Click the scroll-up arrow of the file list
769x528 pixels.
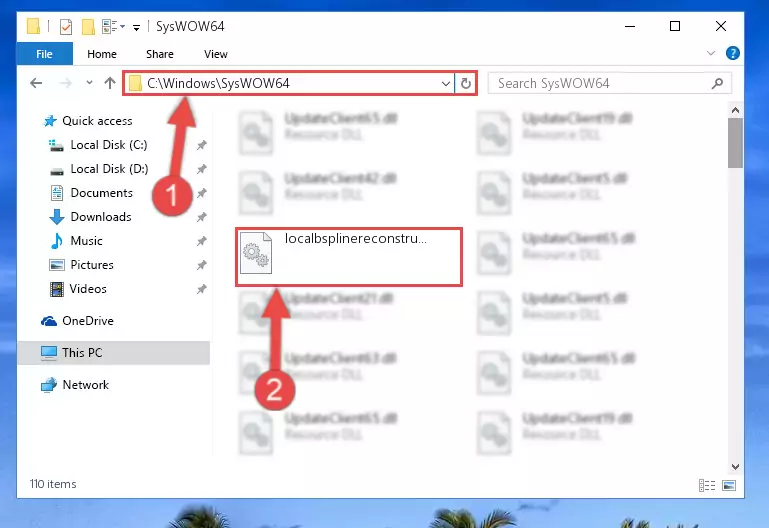click(735, 110)
